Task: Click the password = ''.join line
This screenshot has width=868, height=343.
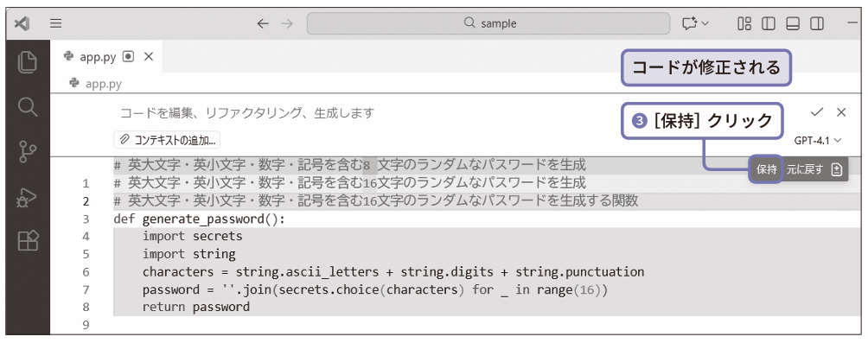Action: point(374,290)
